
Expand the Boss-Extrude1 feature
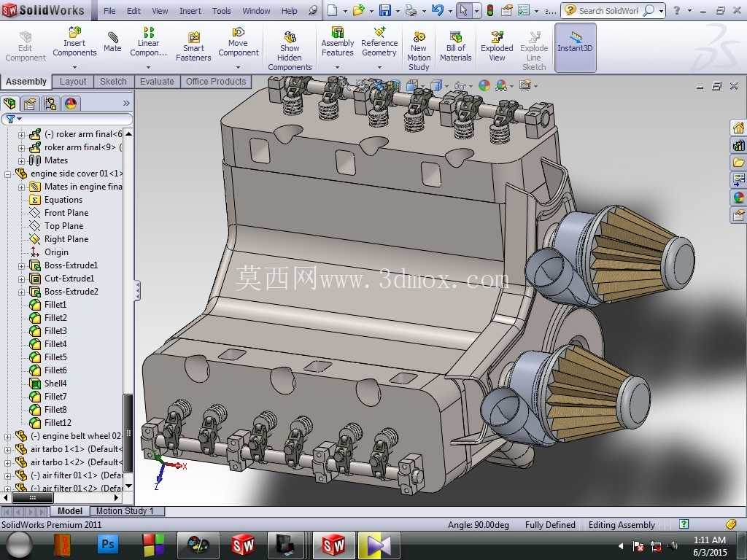click(21, 265)
